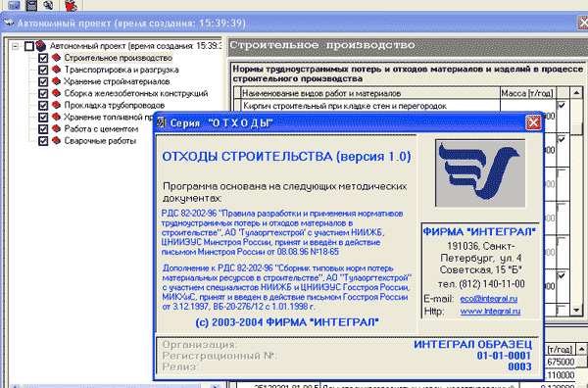The width and height of the screenshot is (588, 388).
Task: Toggle the root Автономный проект checkbox
Action: pos(28,46)
